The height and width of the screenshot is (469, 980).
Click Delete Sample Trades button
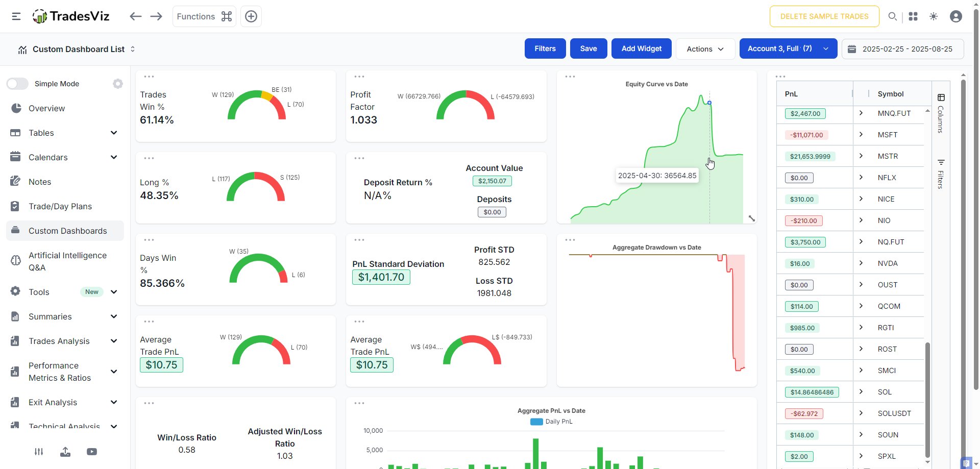click(x=824, y=16)
